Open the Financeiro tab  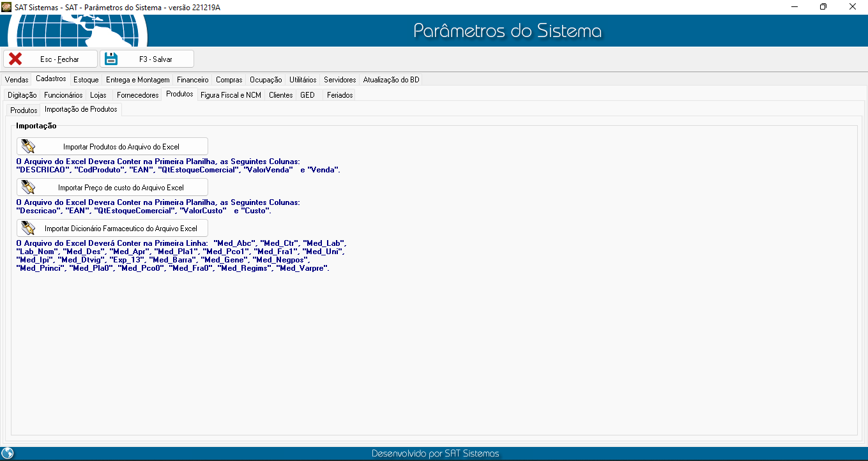coord(192,80)
